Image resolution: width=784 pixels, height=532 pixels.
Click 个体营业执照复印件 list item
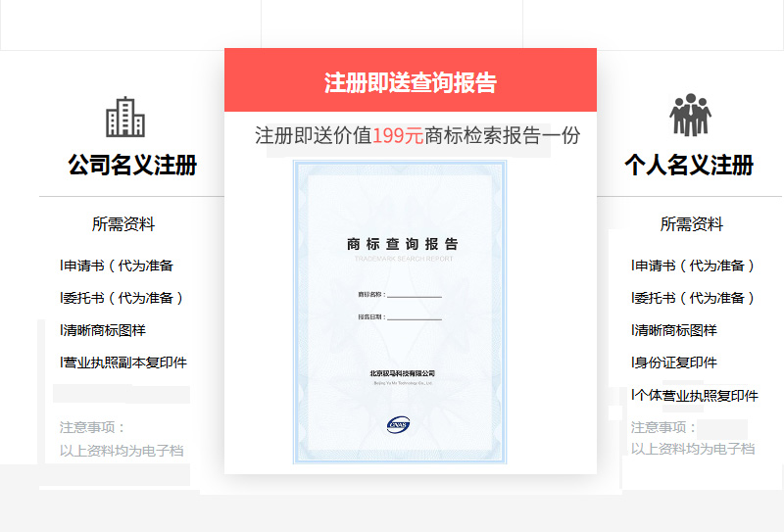coord(696,396)
